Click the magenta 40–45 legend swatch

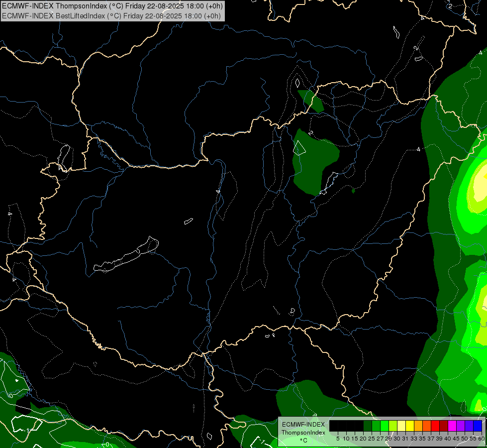pos(452,426)
